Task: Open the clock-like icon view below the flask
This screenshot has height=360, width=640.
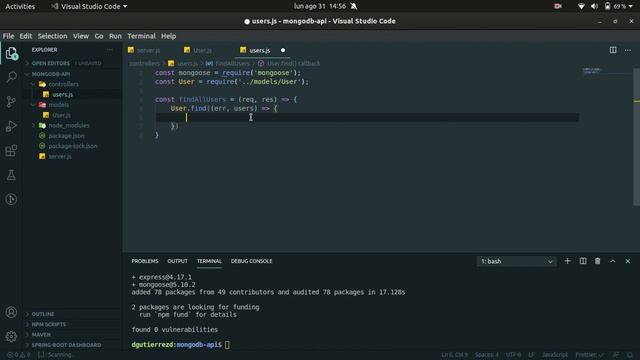Action: (11, 199)
